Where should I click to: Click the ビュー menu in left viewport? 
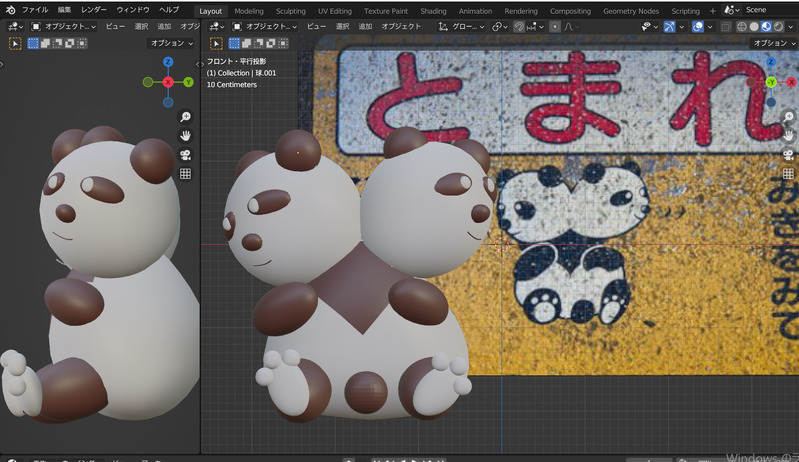(x=116, y=27)
